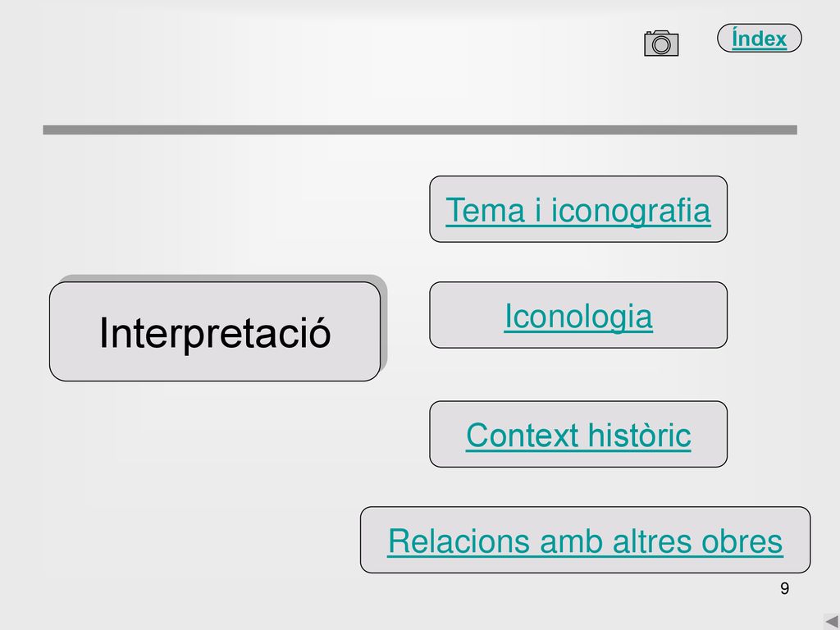Go back with the gray triangle arrow
This screenshot has height=630, width=840.
click(x=832, y=622)
